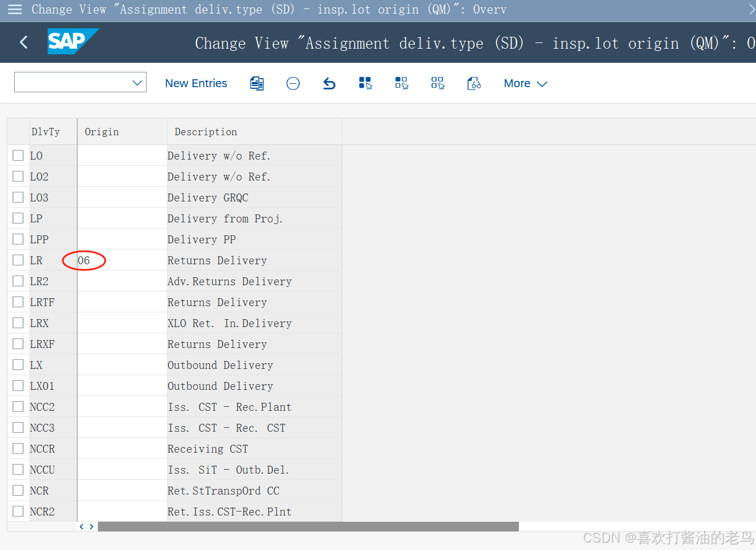Click the Undo Change icon
This screenshot has width=756, height=550.
click(329, 84)
